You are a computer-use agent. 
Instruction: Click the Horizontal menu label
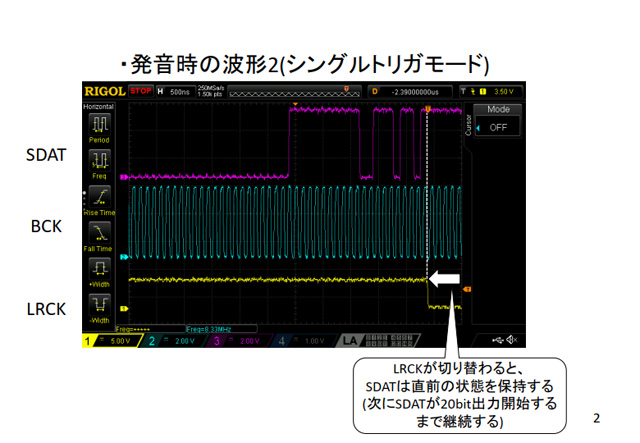99,105
